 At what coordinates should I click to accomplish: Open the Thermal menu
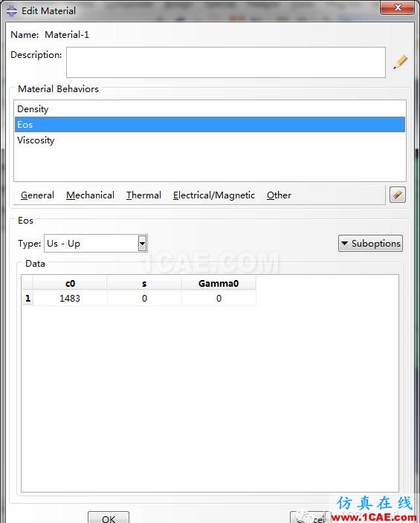tap(143, 195)
